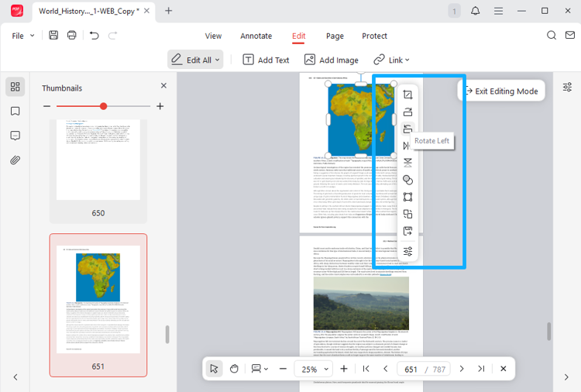Go to the previous page
Image resolution: width=581 pixels, height=392 pixels.
tap(385, 369)
